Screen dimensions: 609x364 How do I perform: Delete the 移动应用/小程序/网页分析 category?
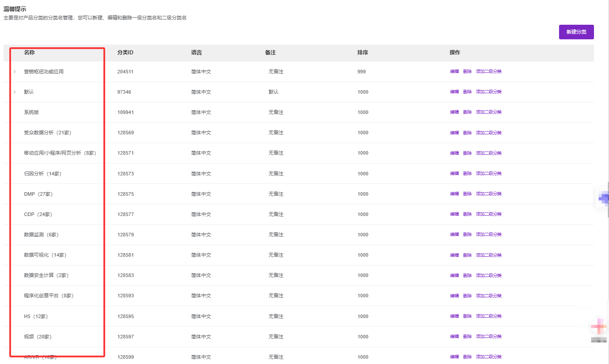coord(467,153)
